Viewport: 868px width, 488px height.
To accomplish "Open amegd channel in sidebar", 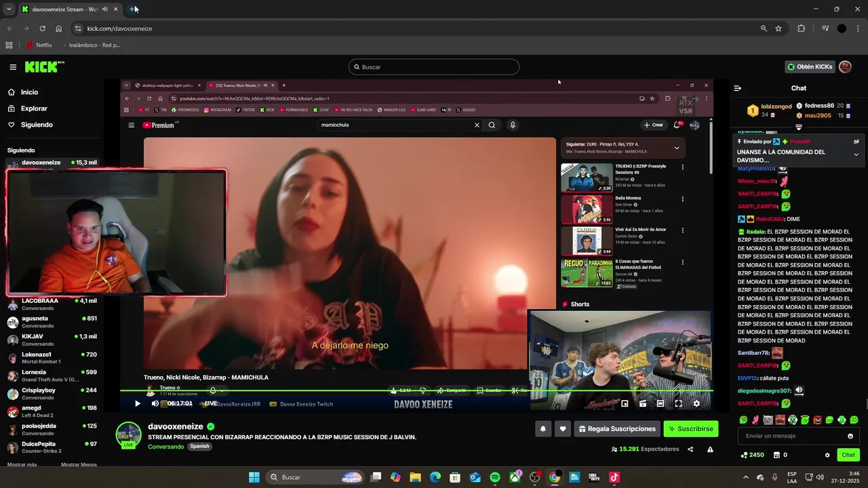I will [x=52, y=411].
